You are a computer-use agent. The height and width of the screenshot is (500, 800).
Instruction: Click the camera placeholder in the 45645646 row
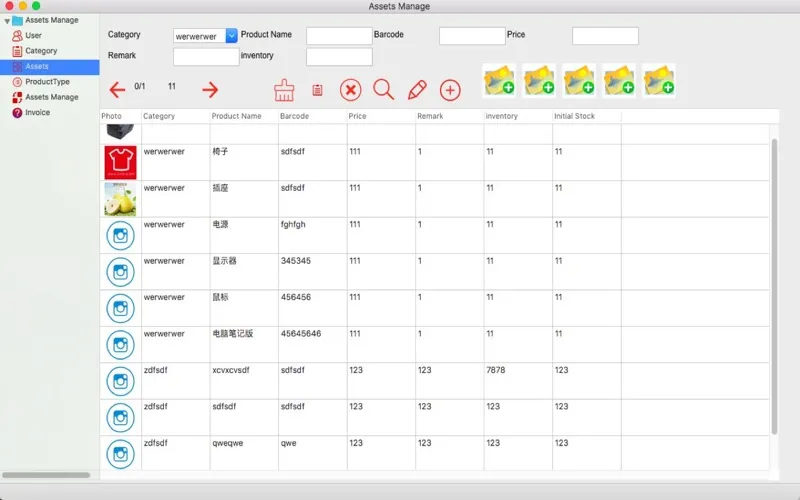click(x=120, y=345)
